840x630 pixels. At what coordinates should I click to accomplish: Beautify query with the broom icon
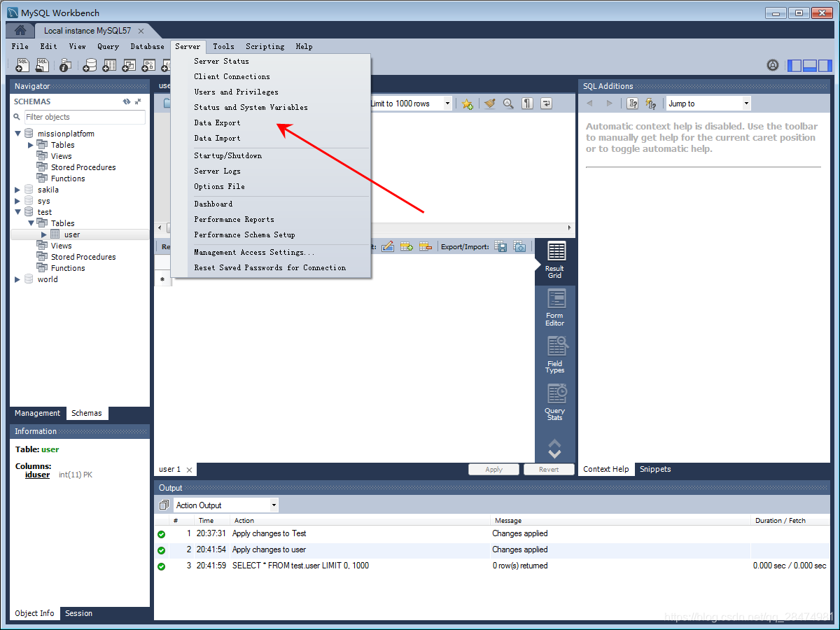pyautogui.click(x=490, y=104)
